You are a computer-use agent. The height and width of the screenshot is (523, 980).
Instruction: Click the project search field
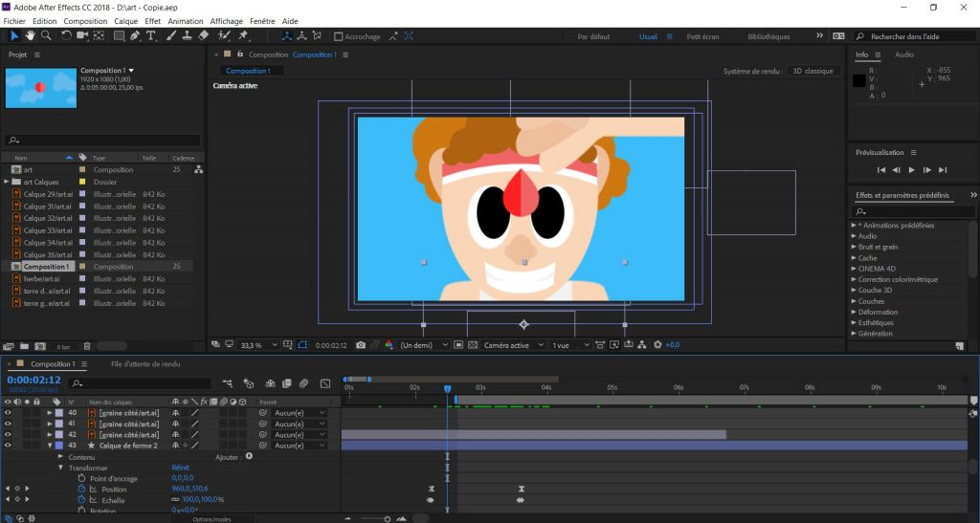(x=103, y=141)
